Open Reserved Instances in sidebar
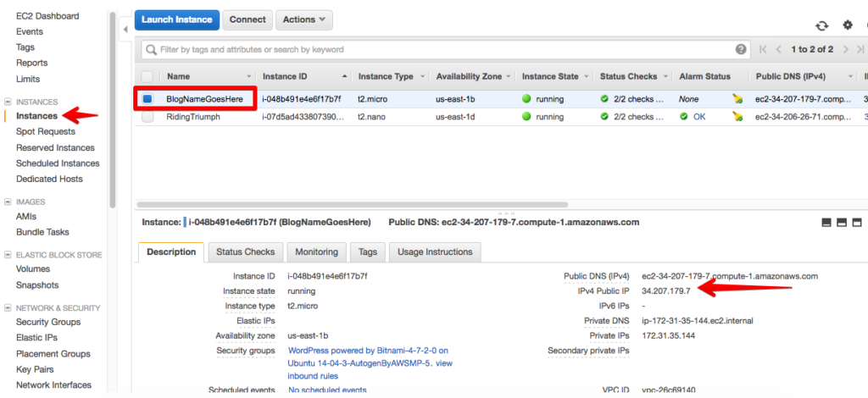 [x=55, y=147]
